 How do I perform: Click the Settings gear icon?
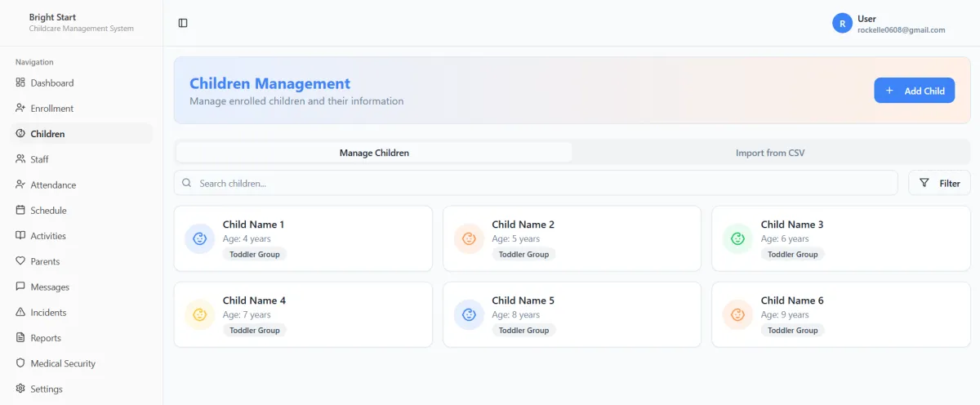pos(20,389)
